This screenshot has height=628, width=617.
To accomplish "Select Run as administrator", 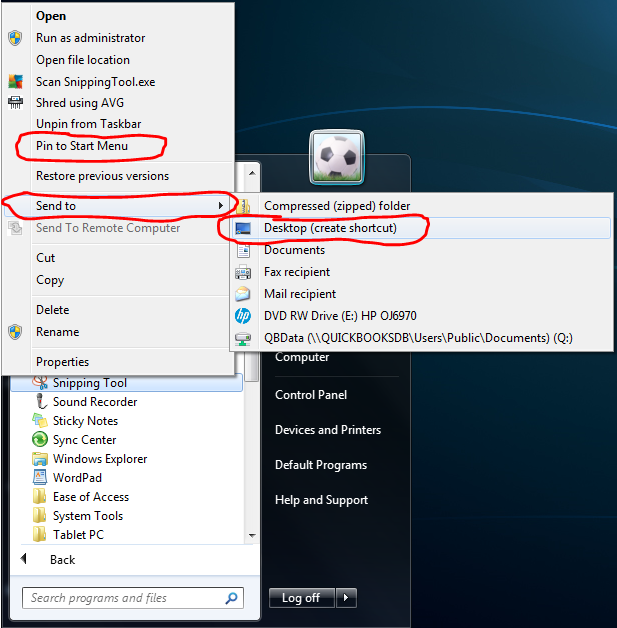I will coord(90,38).
